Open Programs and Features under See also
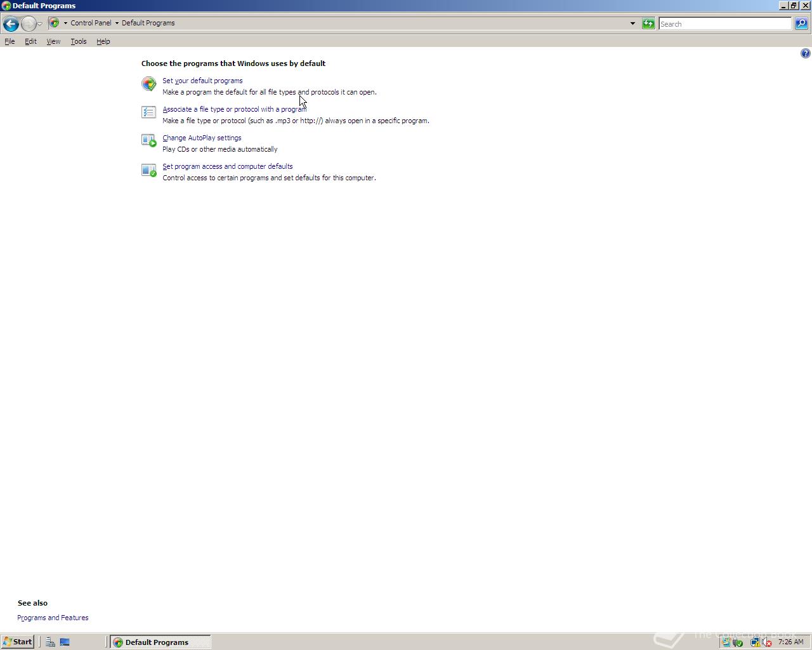 tap(53, 618)
